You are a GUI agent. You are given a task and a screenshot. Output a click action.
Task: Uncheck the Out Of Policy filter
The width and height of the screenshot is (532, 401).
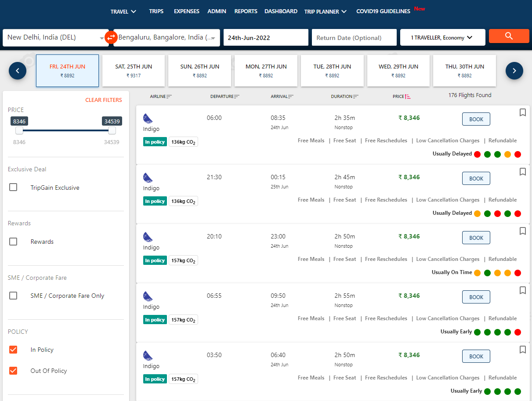tap(13, 371)
